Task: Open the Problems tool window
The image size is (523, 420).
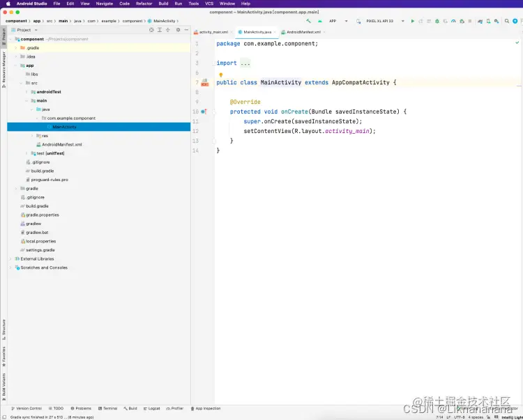Action: [x=81, y=408]
